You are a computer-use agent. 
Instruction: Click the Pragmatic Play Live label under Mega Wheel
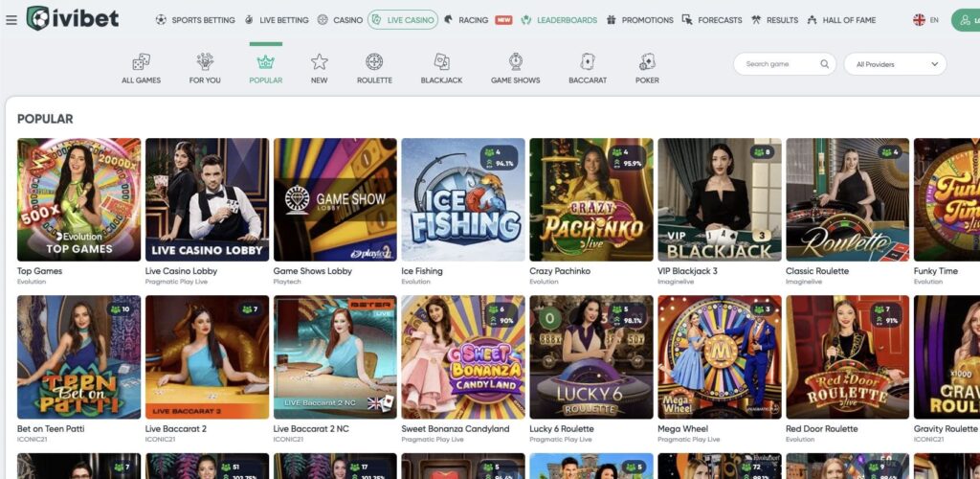[x=689, y=439]
